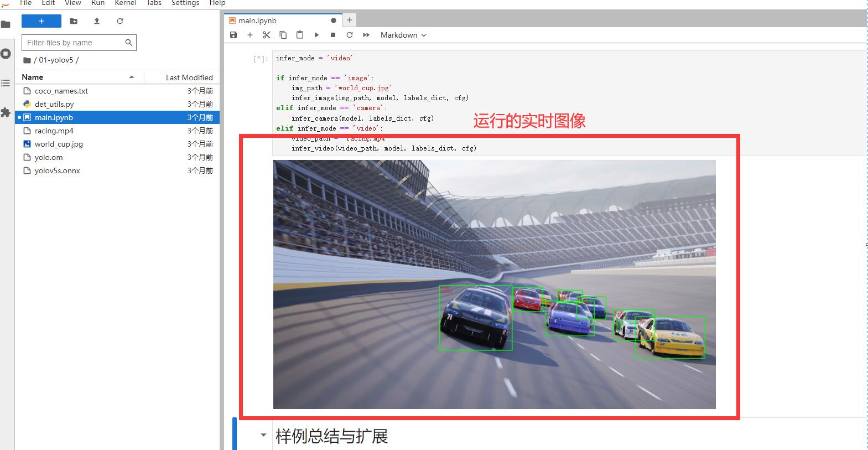Open the File menu
This screenshot has height=450, width=868.
tap(25, 3)
